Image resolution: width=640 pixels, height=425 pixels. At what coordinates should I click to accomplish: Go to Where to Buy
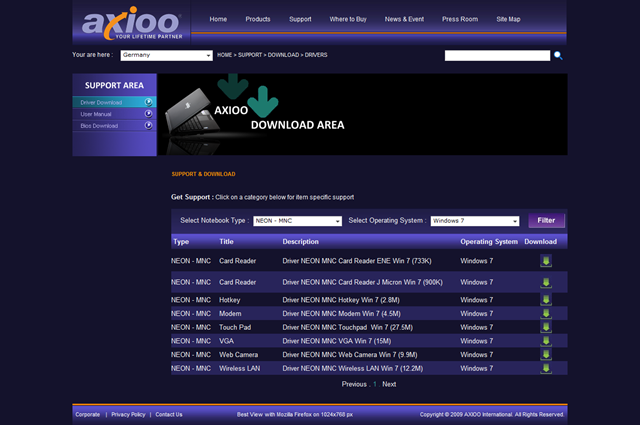click(x=348, y=19)
